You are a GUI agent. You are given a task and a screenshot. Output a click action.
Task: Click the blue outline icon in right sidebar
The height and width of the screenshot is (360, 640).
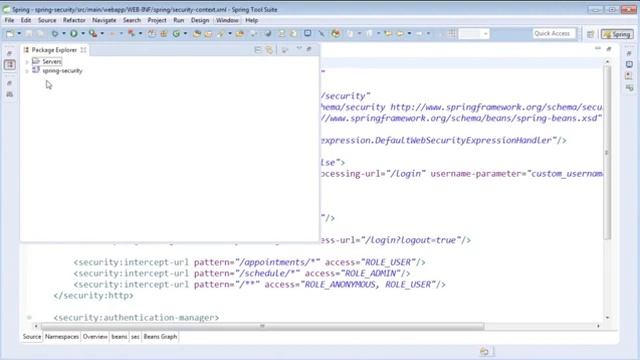tap(629, 64)
